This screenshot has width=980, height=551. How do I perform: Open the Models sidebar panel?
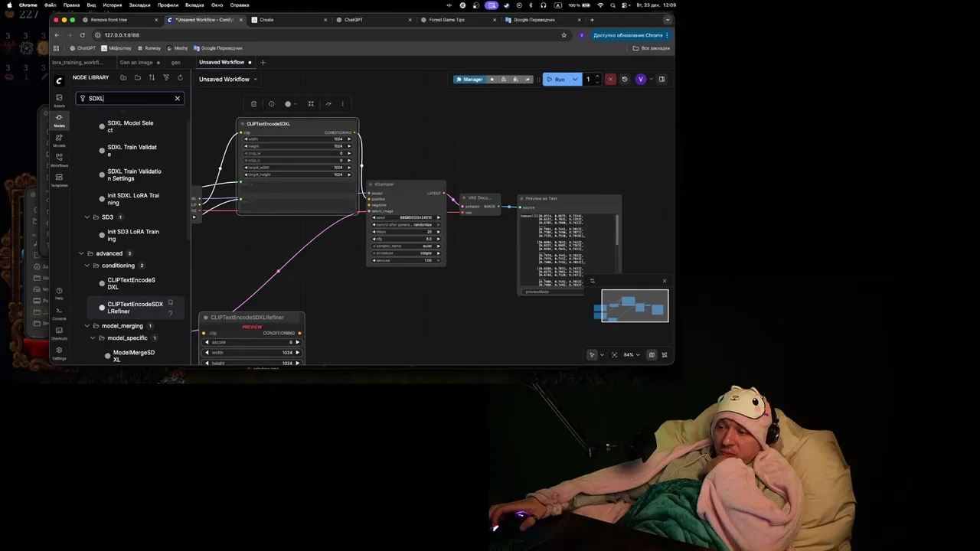point(59,140)
